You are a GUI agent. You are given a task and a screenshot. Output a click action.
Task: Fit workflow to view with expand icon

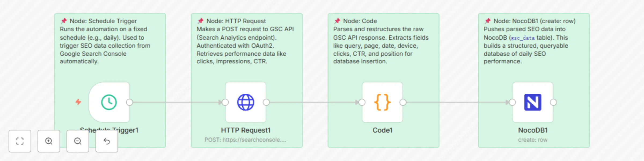(x=20, y=141)
